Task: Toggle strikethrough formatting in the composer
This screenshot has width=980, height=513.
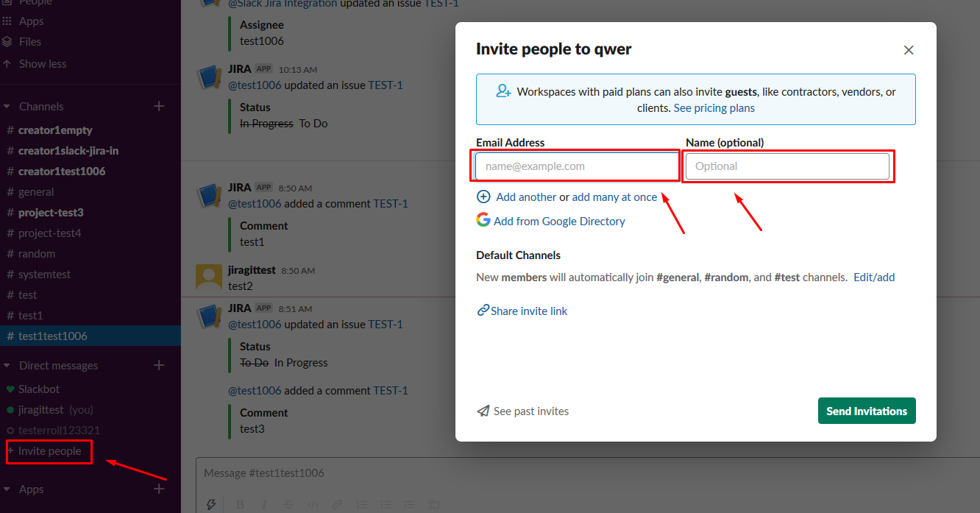Action: (288, 505)
